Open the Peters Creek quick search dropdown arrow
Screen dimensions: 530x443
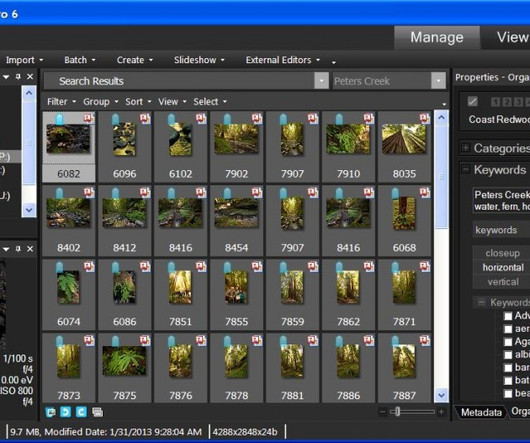(x=438, y=81)
